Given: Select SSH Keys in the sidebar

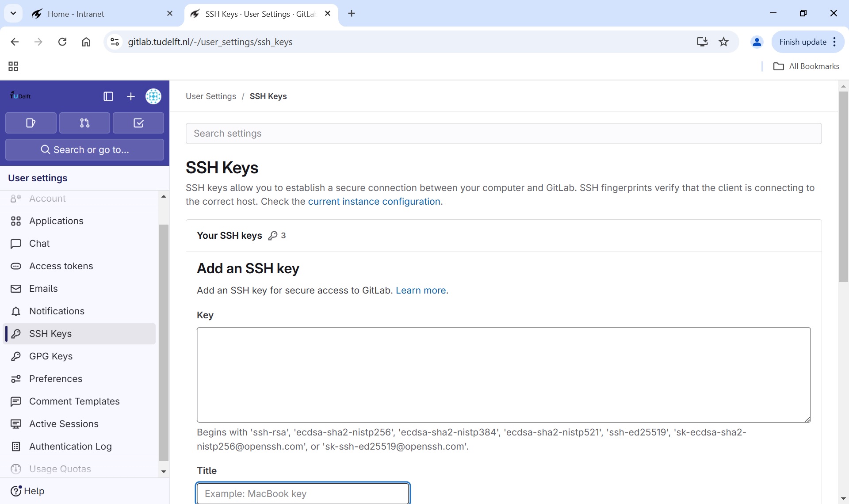Looking at the screenshot, I should (80, 334).
